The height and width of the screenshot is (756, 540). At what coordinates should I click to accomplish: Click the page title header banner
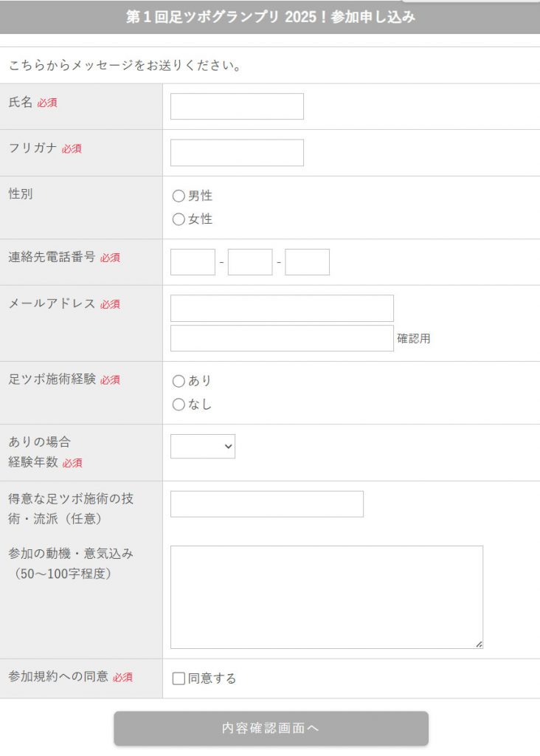pos(270,16)
